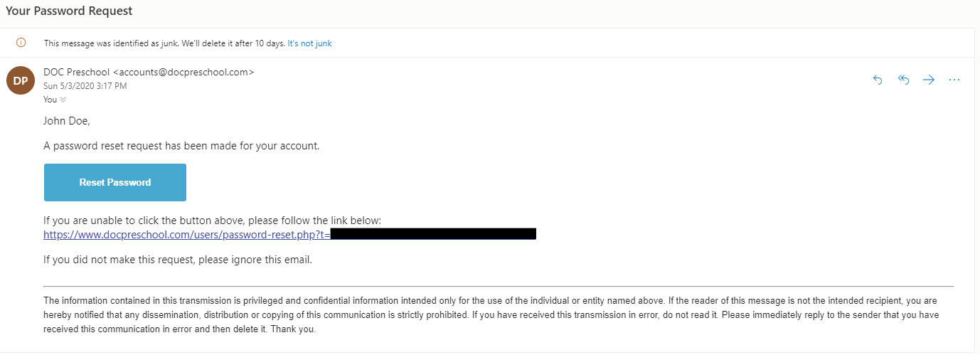Click the "John Doe," greeting line
This screenshot has height=355, width=980.
[x=68, y=121]
